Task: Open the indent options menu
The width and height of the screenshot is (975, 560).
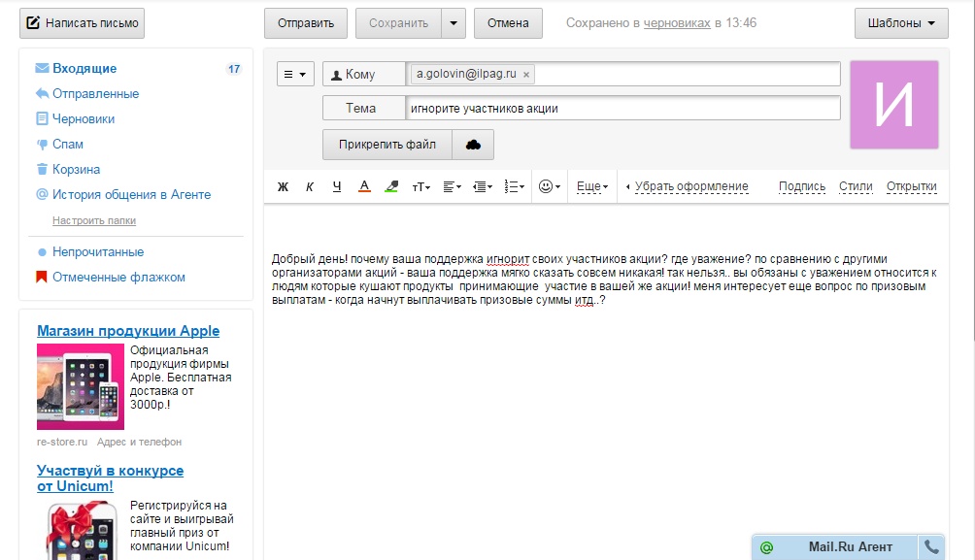Action: tap(483, 186)
